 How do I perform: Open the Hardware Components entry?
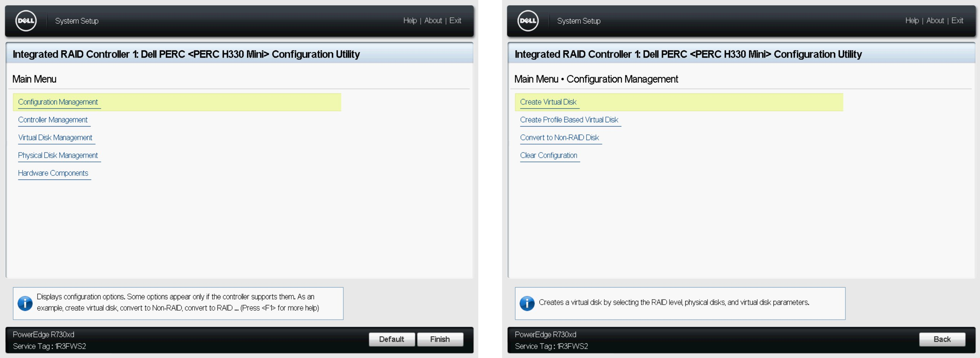click(53, 173)
